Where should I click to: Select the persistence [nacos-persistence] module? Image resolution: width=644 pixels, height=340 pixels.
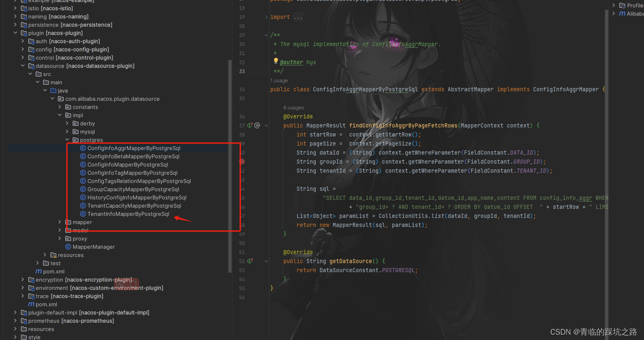(x=70, y=25)
